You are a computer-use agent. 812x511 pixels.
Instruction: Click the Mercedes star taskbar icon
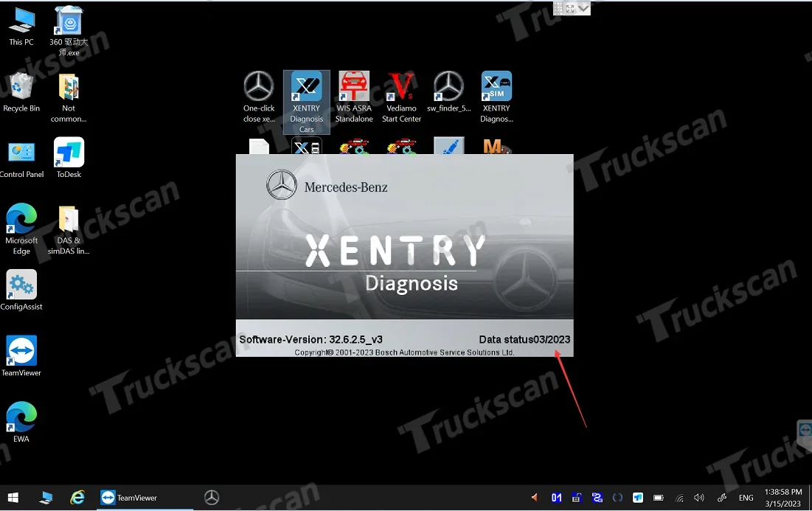pyautogui.click(x=211, y=498)
